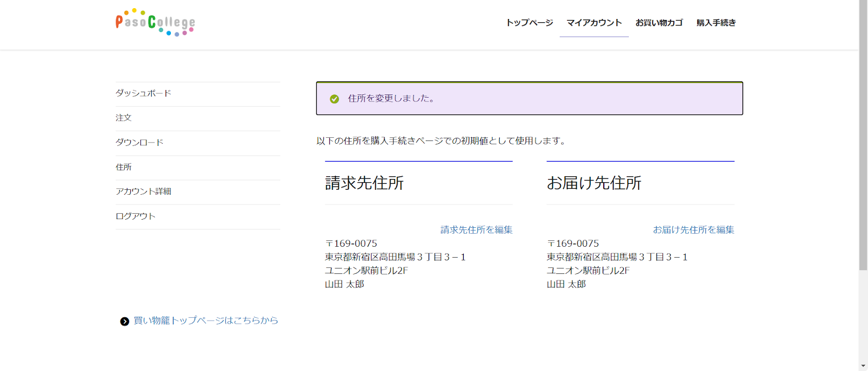
Task: Click the 請求先住所を編集 link
Action: tap(476, 230)
